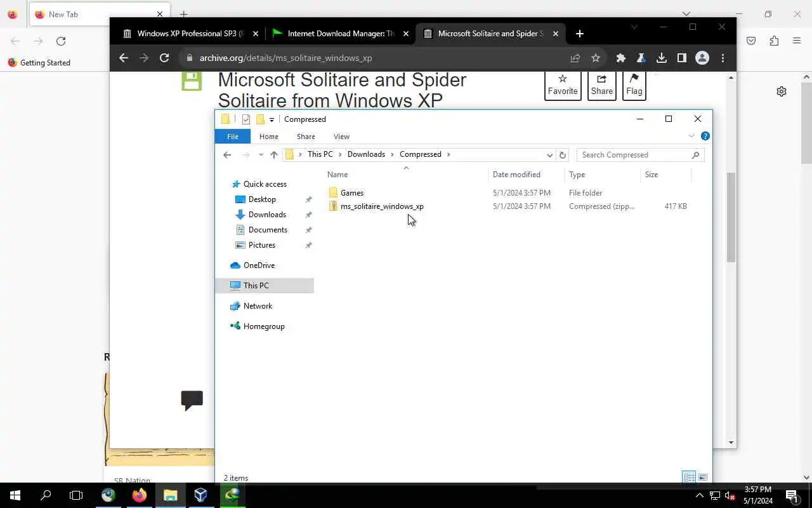Expand breadcrumb chevron after Downloads
This screenshot has height=508, width=812.
click(x=392, y=154)
